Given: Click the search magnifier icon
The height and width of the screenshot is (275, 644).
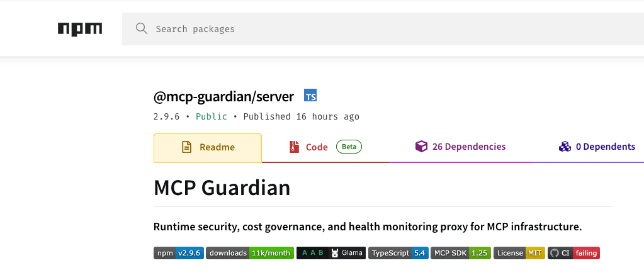Looking at the screenshot, I should click(141, 29).
